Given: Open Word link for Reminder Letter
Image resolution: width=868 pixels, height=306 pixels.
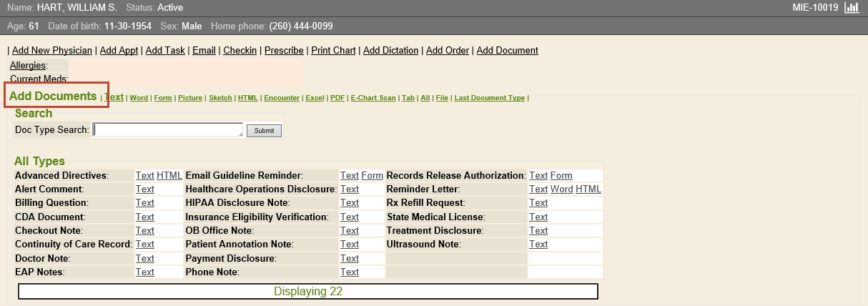Looking at the screenshot, I should tap(561, 189).
